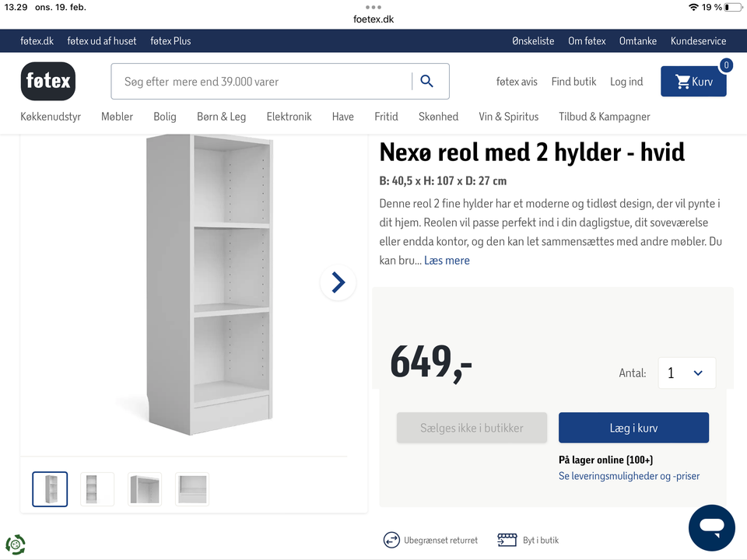Click the Byt i butik icon
The height and width of the screenshot is (560, 747).
[507, 540]
